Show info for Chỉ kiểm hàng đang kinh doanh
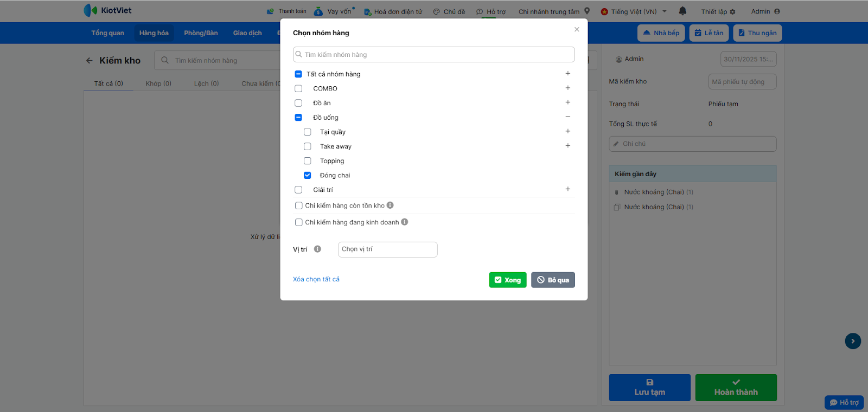 [x=405, y=222]
